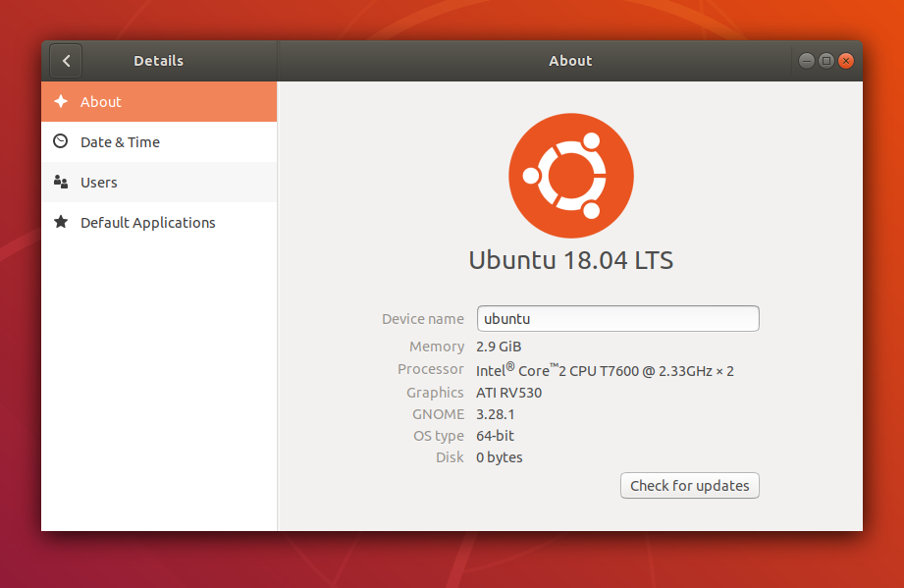
Task: Click the About title in the header bar
Action: coord(570,61)
